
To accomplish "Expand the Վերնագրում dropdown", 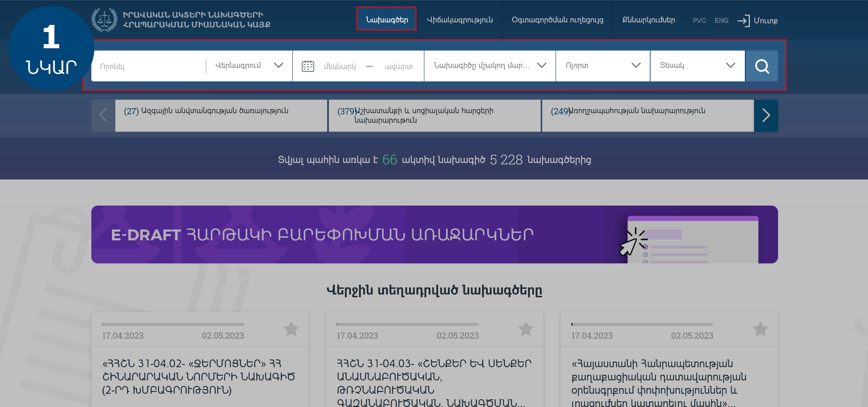I will pyautogui.click(x=249, y=66).
